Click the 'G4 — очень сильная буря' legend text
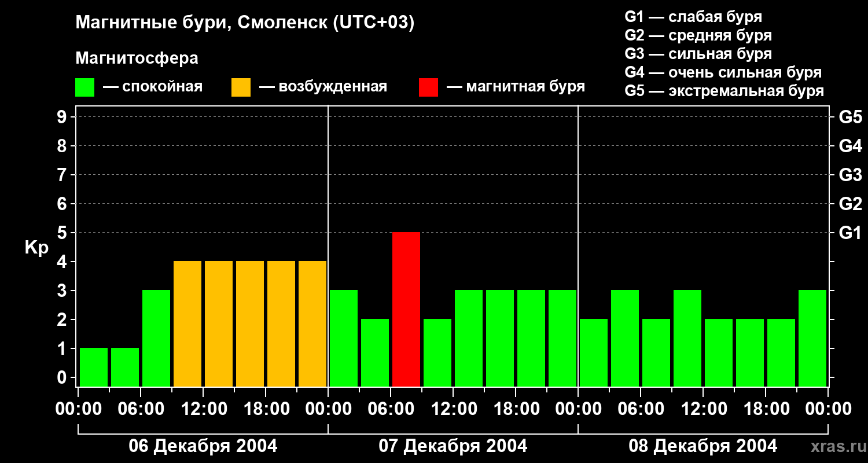The width and height of the screenshot is (868, 463). [x=723, y=72]
